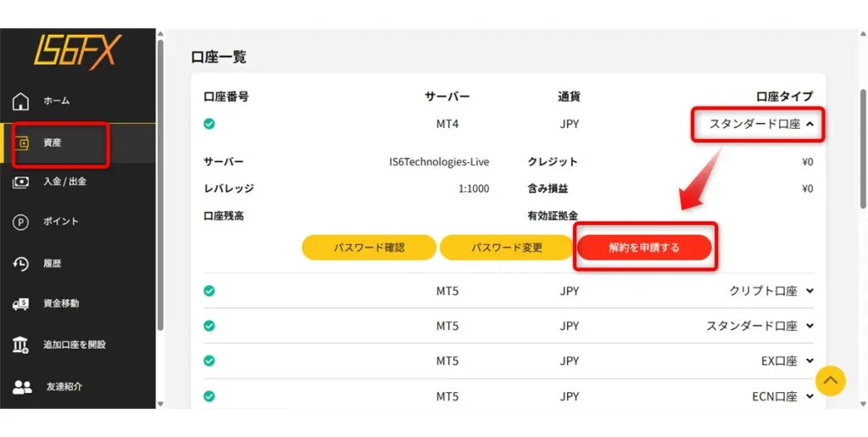Viewport: 868px width, 437px height.
Task: Click the people icon beside 友達紹介
Action: pyautogui.click(x=22, y=387)
